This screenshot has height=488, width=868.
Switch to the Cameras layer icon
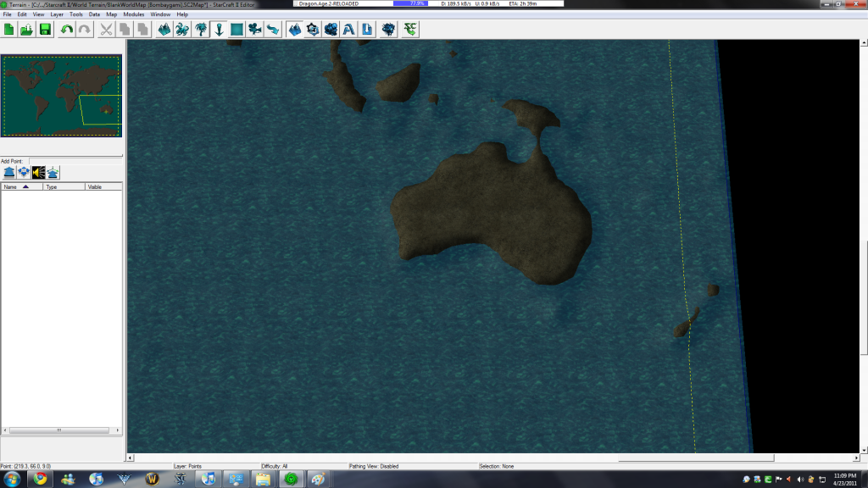[254, 30]
